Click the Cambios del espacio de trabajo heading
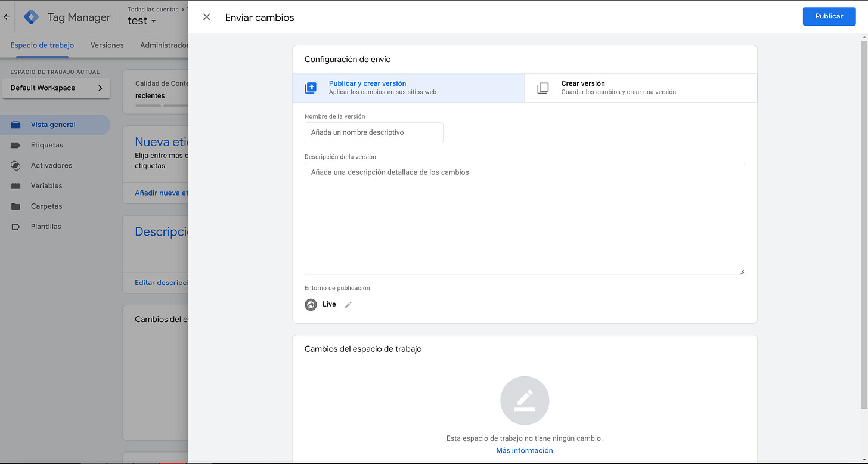The image size is (868, 464). click(x=363, y=349)
